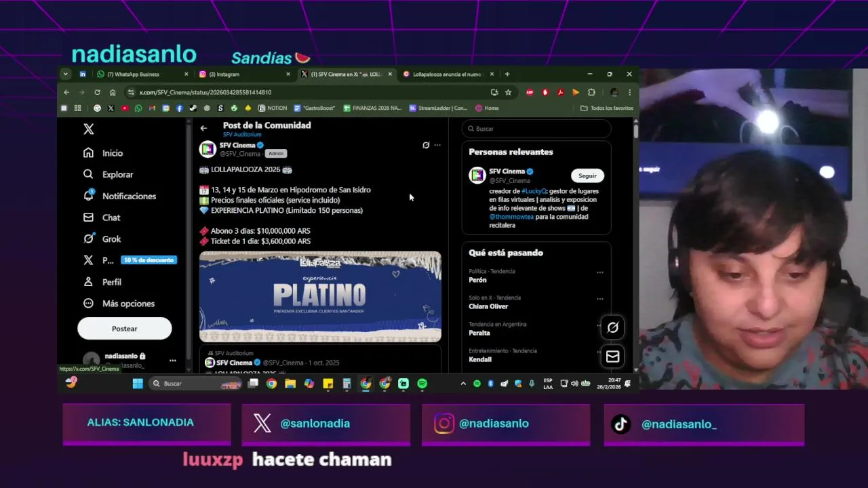Open the Platino experience image

[x=320, y=296]
